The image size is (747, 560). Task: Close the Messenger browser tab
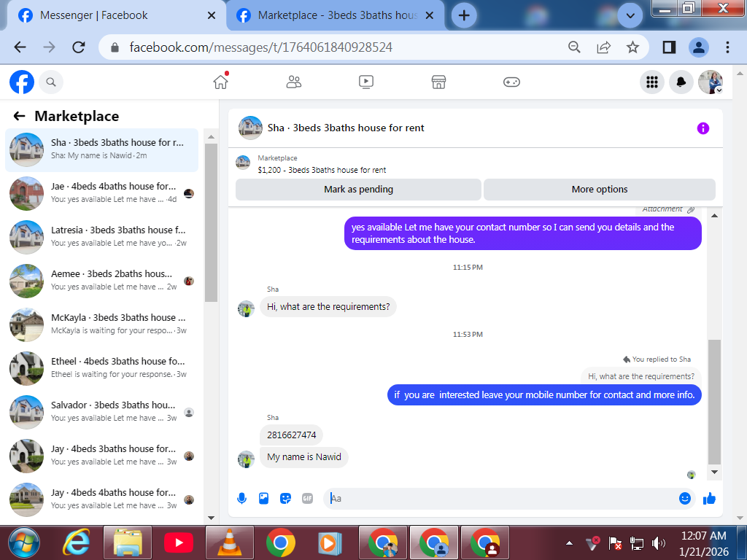212,16
